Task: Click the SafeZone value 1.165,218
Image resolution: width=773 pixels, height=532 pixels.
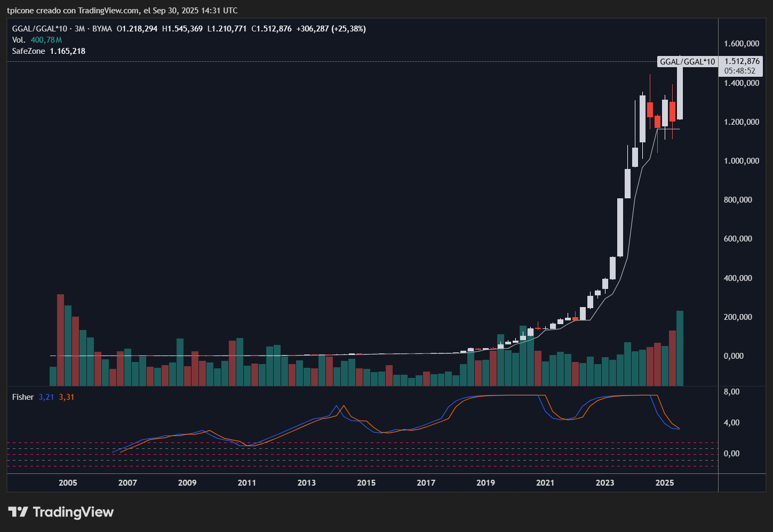Action: (67, 51)
